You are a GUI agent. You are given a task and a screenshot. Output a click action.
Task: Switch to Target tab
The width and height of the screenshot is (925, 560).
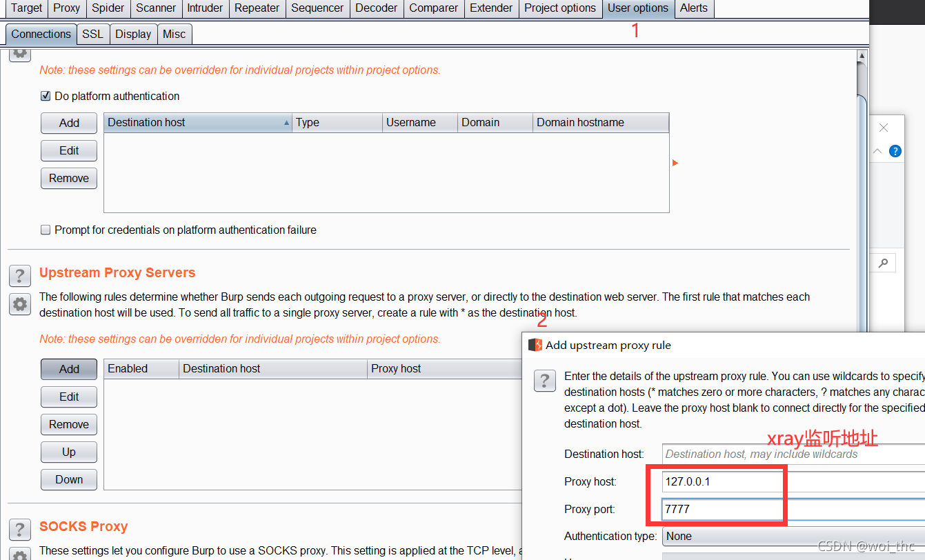[x=27, y=8]
